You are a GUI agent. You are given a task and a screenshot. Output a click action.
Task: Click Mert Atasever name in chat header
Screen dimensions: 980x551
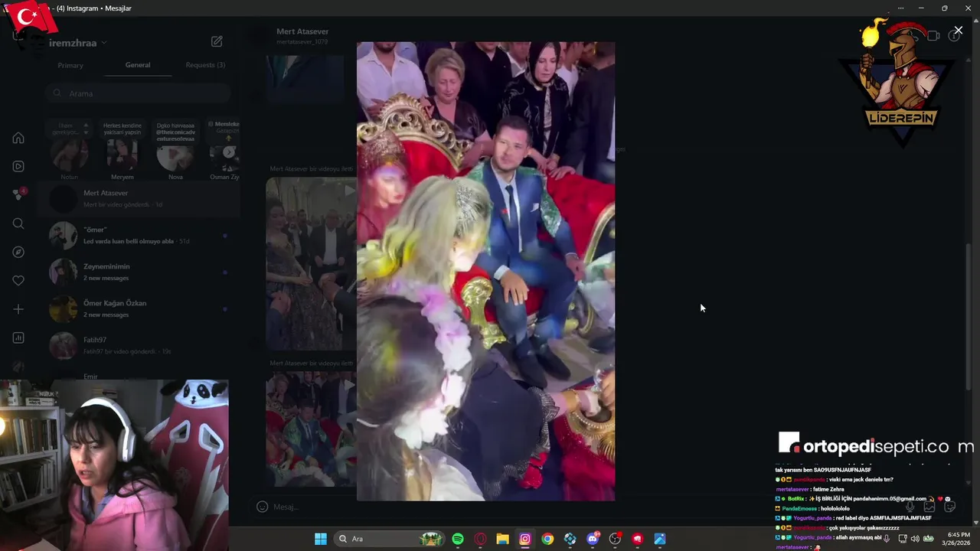(302, 31)
